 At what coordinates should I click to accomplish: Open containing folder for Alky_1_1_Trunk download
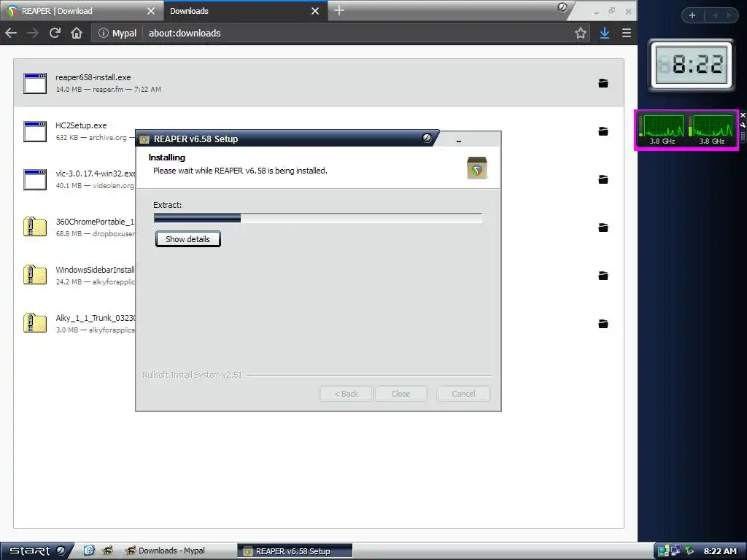(603, 324)
